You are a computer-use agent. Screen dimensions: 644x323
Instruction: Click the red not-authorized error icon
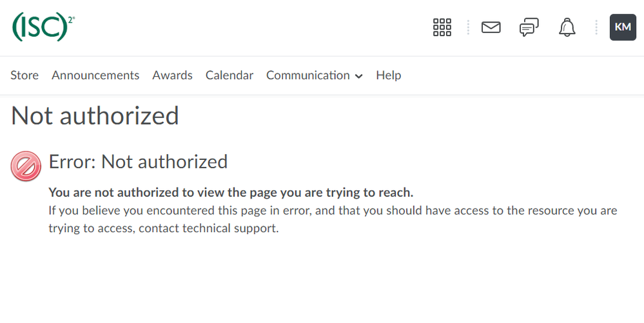point(26,166)
